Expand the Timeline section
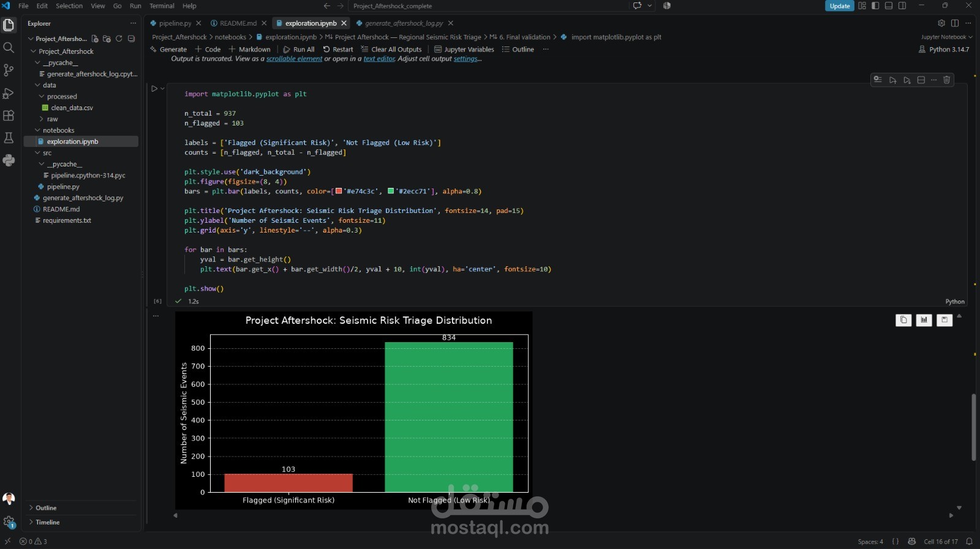The height and width of the screenshot is (549, 980). 47,523
